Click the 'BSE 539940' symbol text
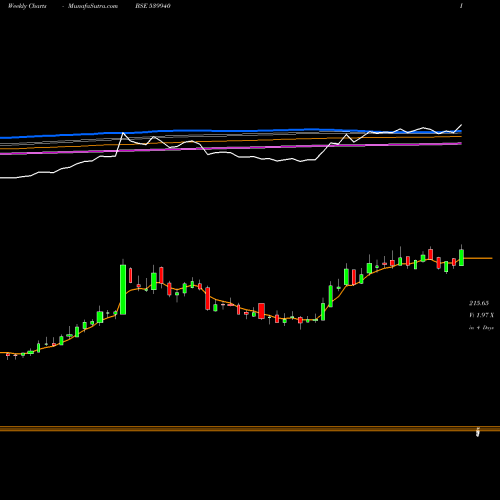 153,6
